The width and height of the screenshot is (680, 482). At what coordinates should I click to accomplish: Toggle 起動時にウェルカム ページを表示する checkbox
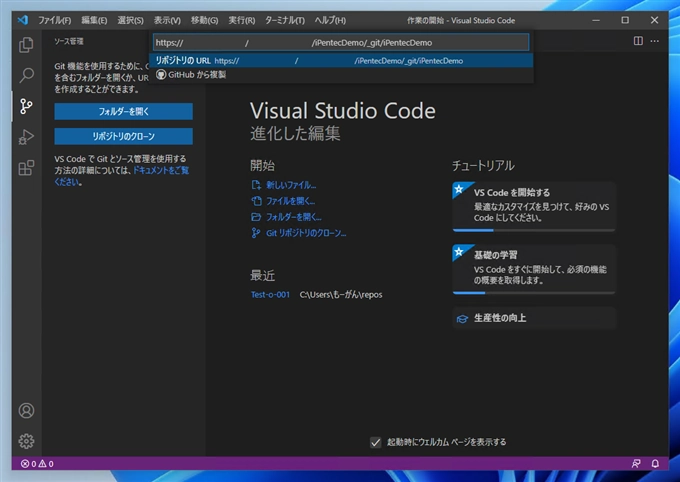pyautogui.click(x=376, y=442)
